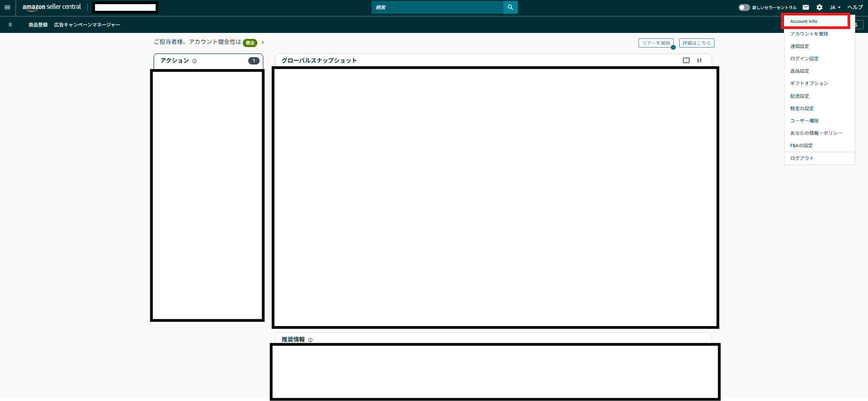Expand the account health chevron arrow

263,43
